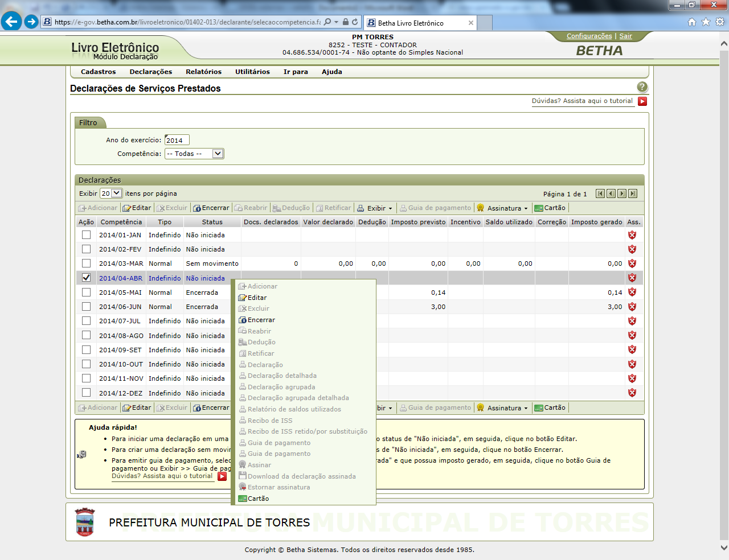Screen dimensions: 729x560
Task: Click into Ano do exercício field
Action: 177,140
